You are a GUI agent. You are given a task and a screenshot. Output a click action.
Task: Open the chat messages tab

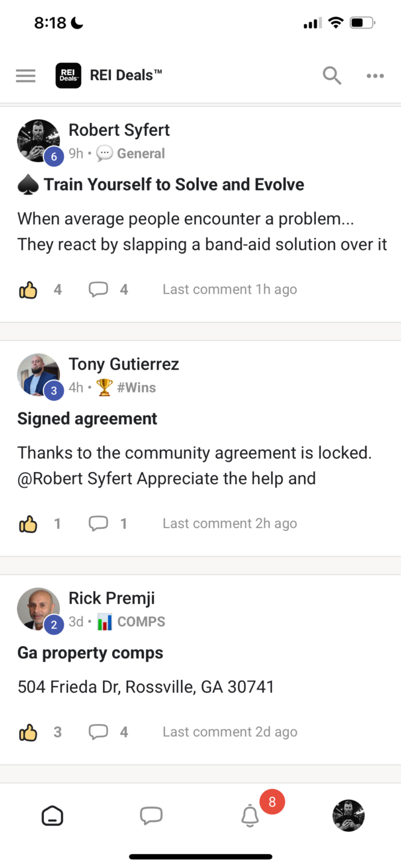click(151, 816)
